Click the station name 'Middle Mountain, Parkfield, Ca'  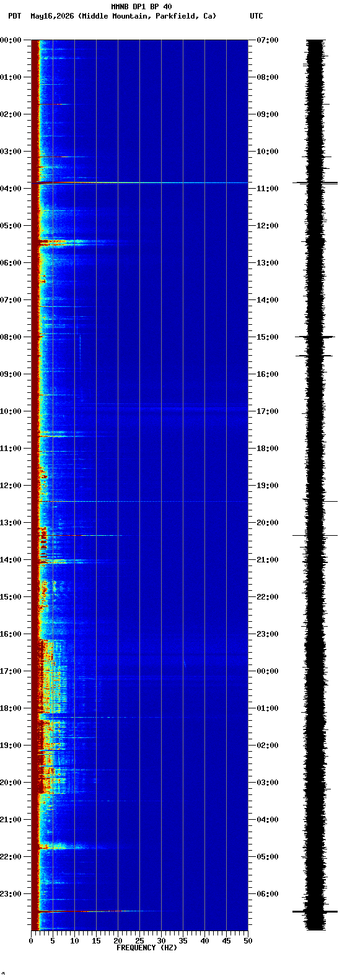coord(147,16)
